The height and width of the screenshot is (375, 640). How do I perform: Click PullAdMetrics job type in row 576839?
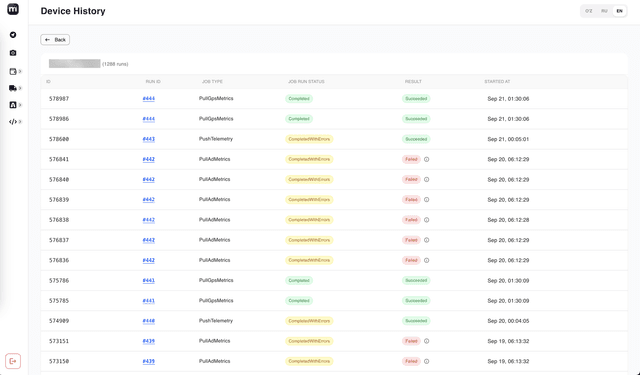(x=214, y=200)
